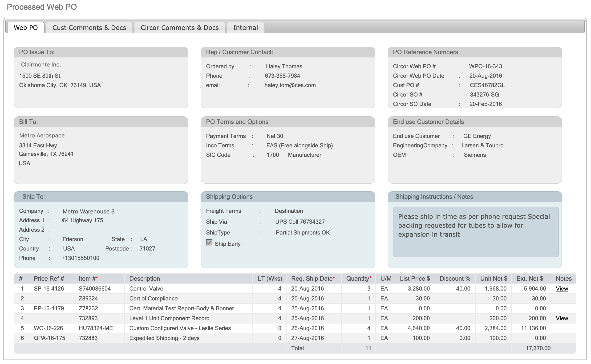Select Circor SO number 843276-SG
The image size is (591, 364).
[x=484, y=95]
